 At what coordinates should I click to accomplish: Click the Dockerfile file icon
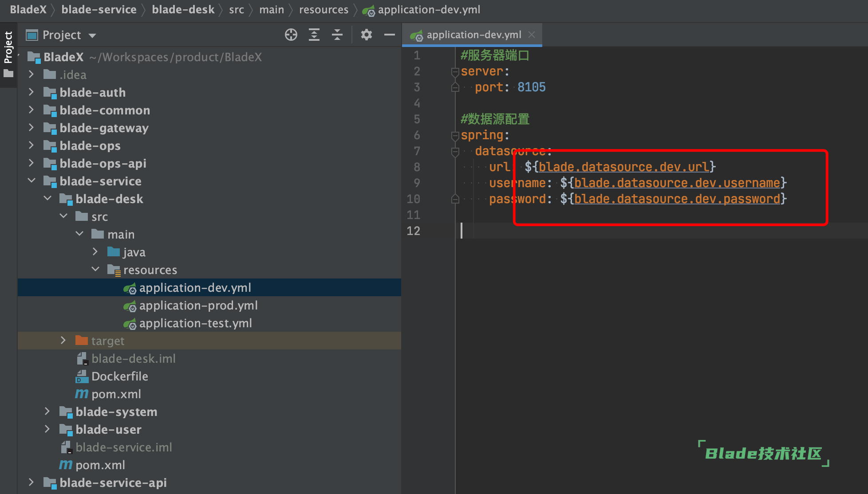click(x=82, y=376)
